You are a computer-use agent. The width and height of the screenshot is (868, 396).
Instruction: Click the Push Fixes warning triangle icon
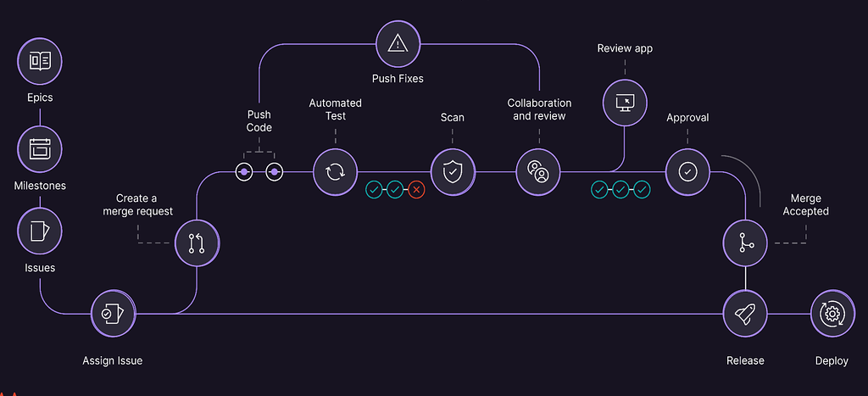pyautogui.click(x=398, y=43)
